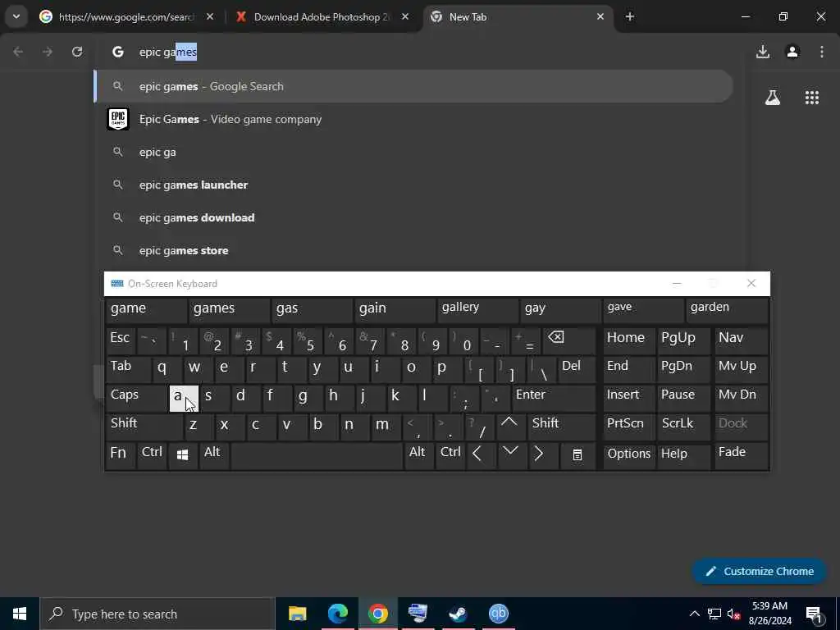Choose 'epic games - Google Search' suggestion

pyautogui.click(x=413, y=86)
